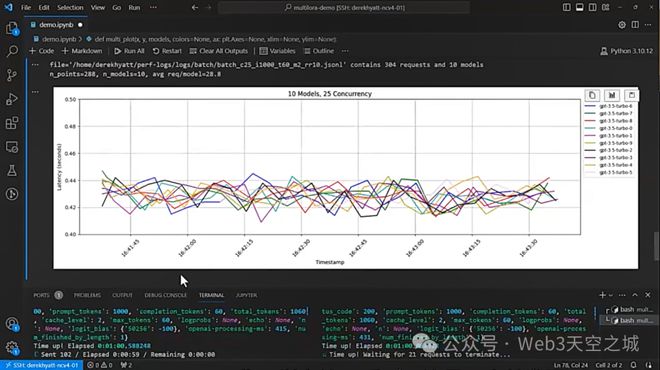This screenshot has width=660, height=370.
Task: Open the Explorer view in activity bar
Action: pyautogui.click(x=12, y=29)
